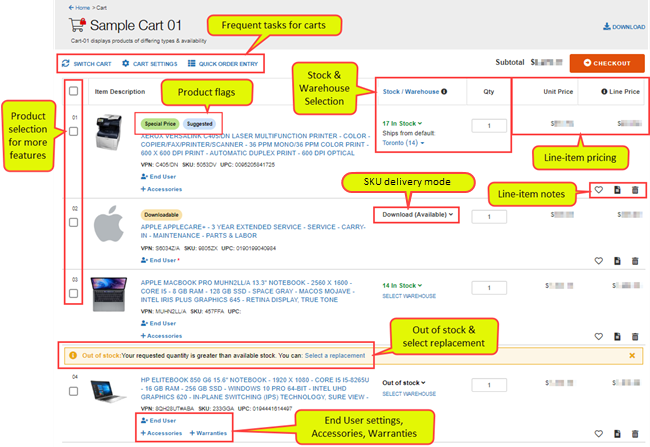Viewport: 650px width, 447px height.
Task: Click the Downloadable product flag
Action: [161, 215]
